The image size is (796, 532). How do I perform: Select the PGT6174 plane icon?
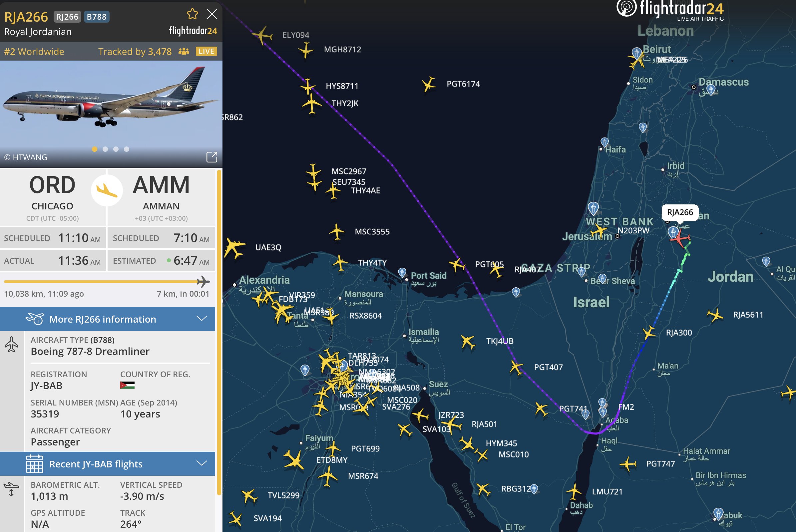tap(429, 84)
